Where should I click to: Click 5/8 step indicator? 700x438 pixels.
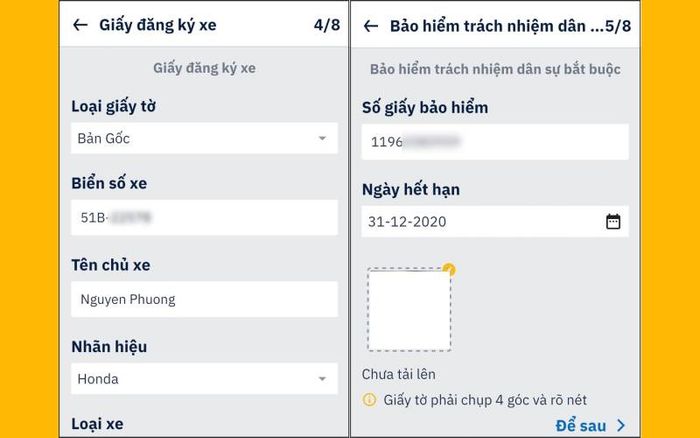coord(618,26)
